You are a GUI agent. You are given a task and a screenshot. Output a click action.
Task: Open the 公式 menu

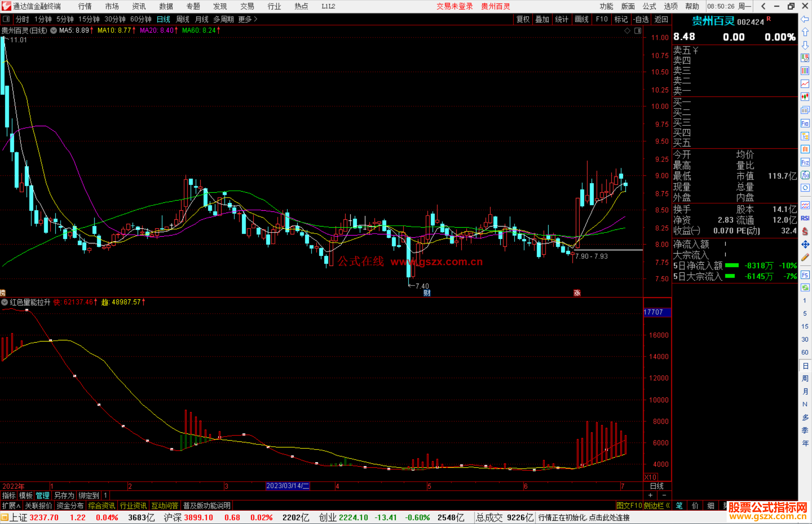[x=649, y=6]
